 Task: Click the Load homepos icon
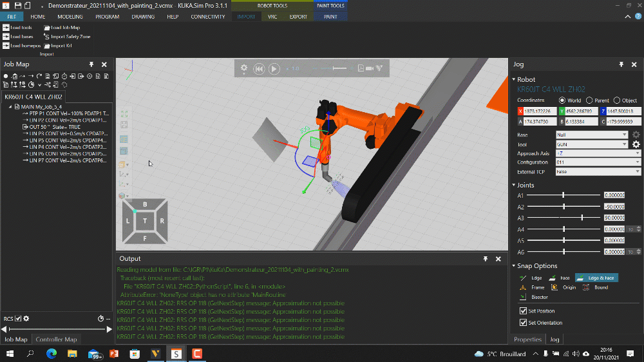[x=6, y=46]
